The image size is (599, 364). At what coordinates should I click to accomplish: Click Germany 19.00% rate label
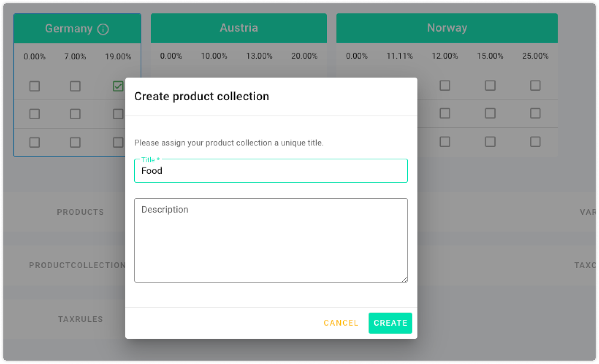118,57
